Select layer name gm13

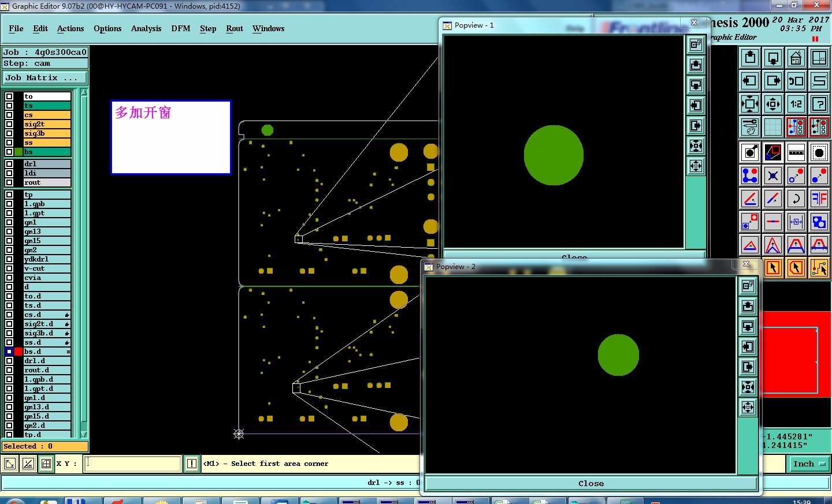tap(47, 232)
